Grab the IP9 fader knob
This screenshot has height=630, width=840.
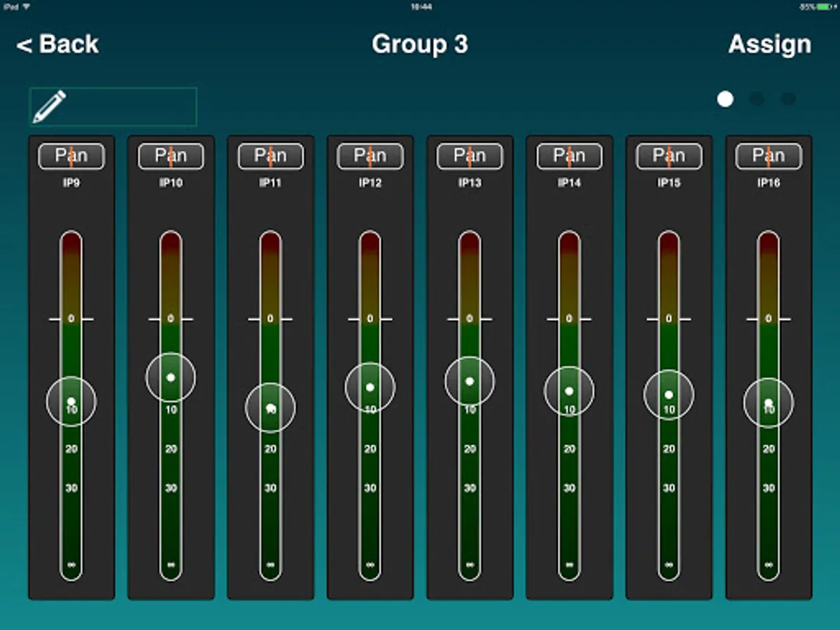coord(71,401)
